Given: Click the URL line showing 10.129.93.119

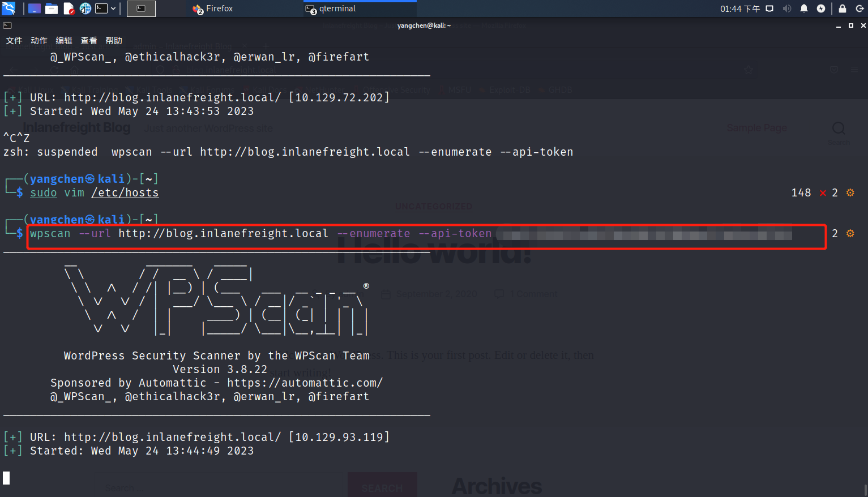Looking at the screenshot, I should pos(196,437).
